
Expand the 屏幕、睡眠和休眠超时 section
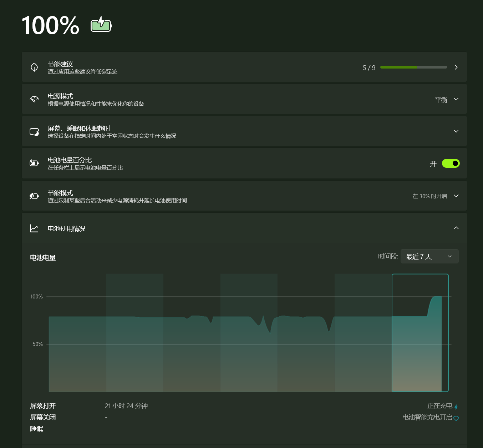(x=456, y=131)
